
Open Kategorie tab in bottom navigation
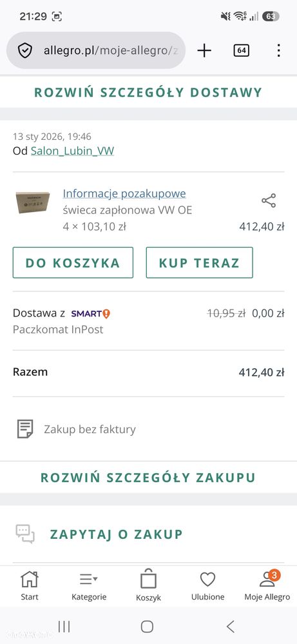point(89,585)
